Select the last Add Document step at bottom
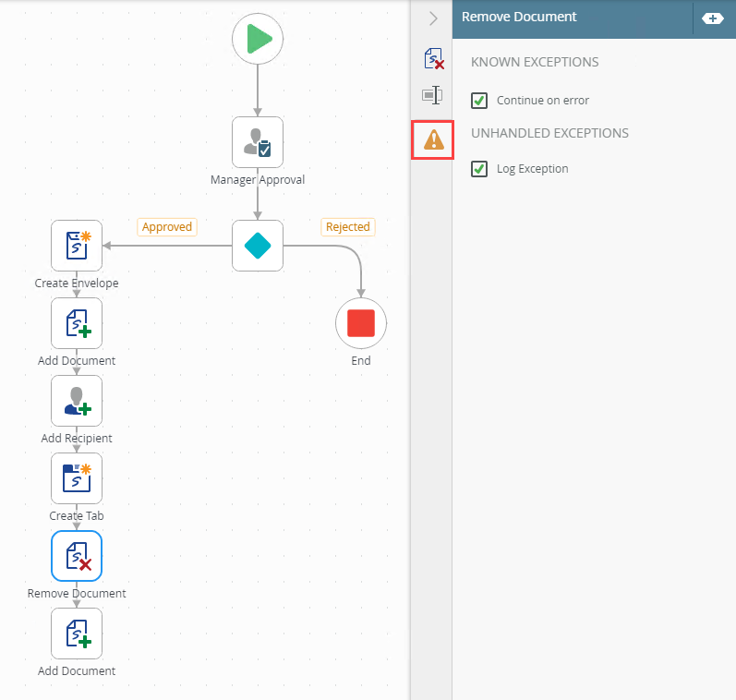The width and height of the screenshot is (736, 700). (77, 634)
